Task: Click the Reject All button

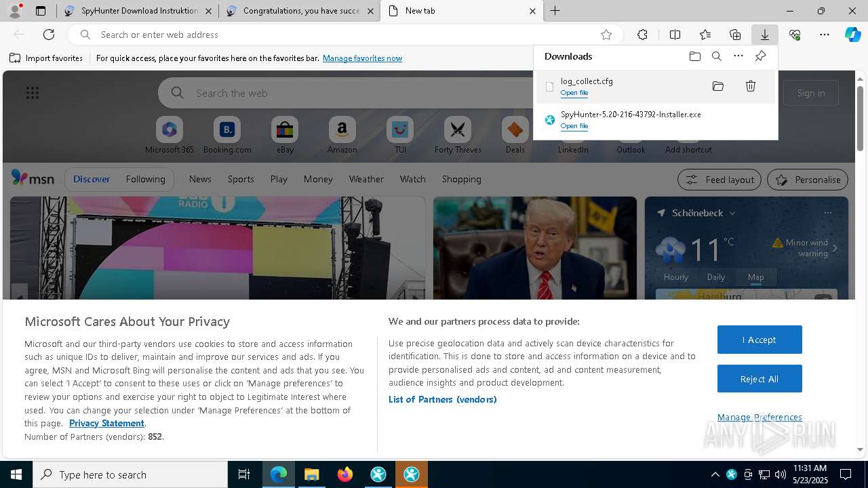Action: tap(759, 379)
